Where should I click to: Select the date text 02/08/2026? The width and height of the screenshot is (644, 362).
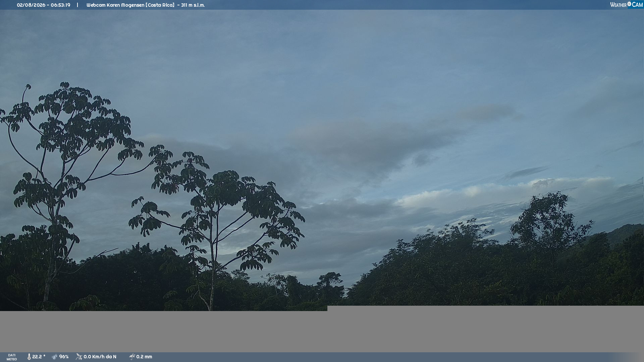[x=31, y=5]
